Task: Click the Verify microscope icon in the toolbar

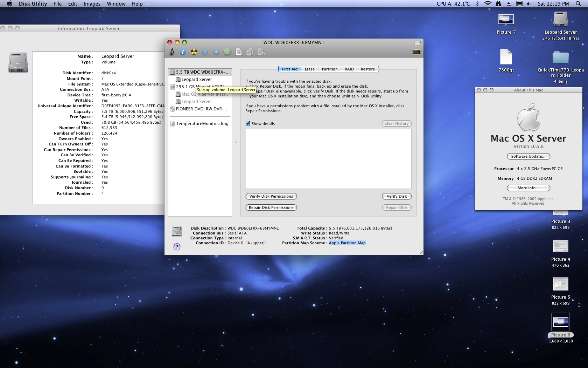Action: [171, 52]
